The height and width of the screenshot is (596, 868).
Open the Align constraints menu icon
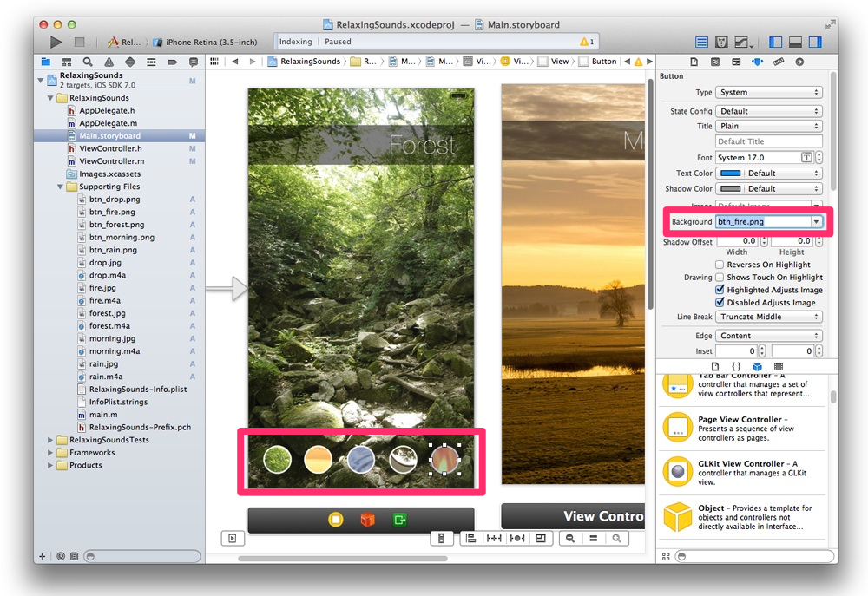click(470, 539)
